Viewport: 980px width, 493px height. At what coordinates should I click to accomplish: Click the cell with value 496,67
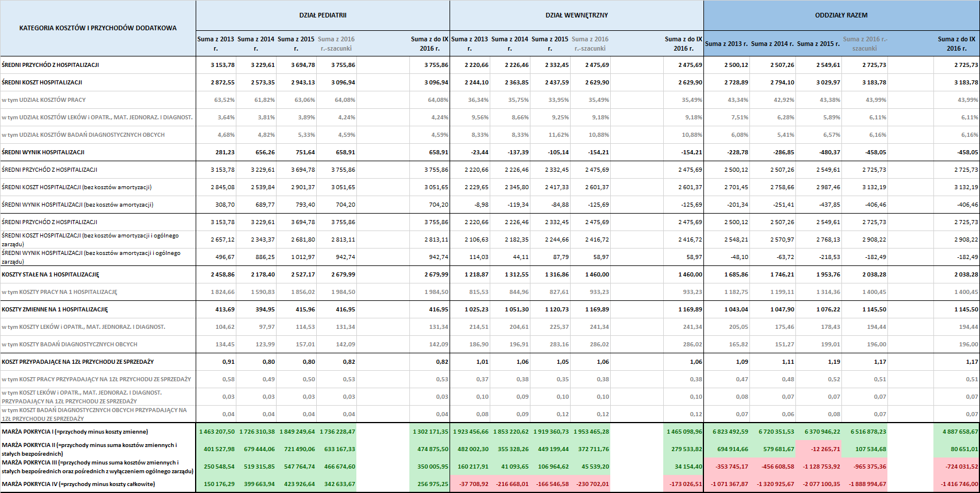216,257
